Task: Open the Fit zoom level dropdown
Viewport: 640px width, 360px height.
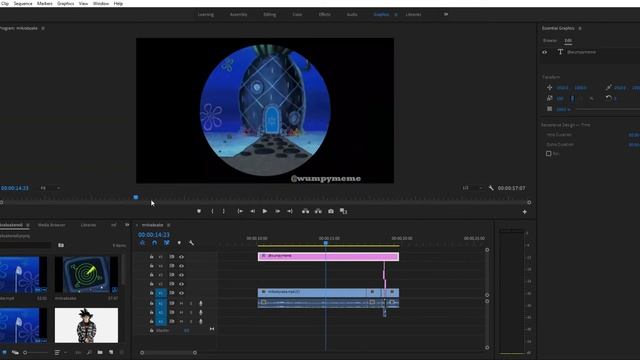Action: click(50, 188)
